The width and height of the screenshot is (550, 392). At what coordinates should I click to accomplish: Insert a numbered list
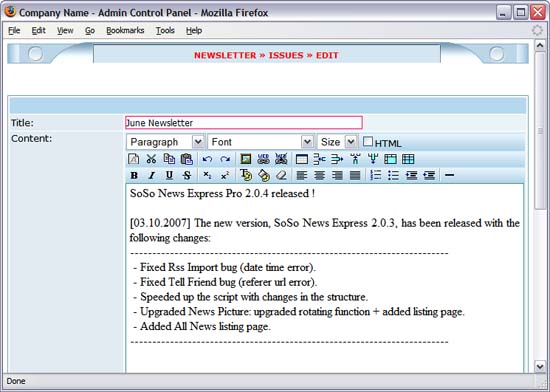(x=376, y=175)
